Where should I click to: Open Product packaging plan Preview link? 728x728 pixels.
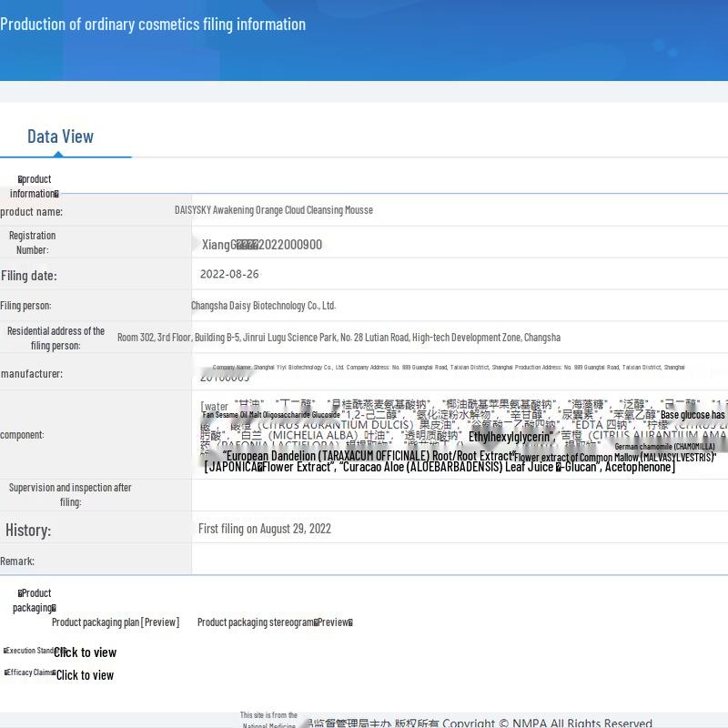click(x=116, y=622)
